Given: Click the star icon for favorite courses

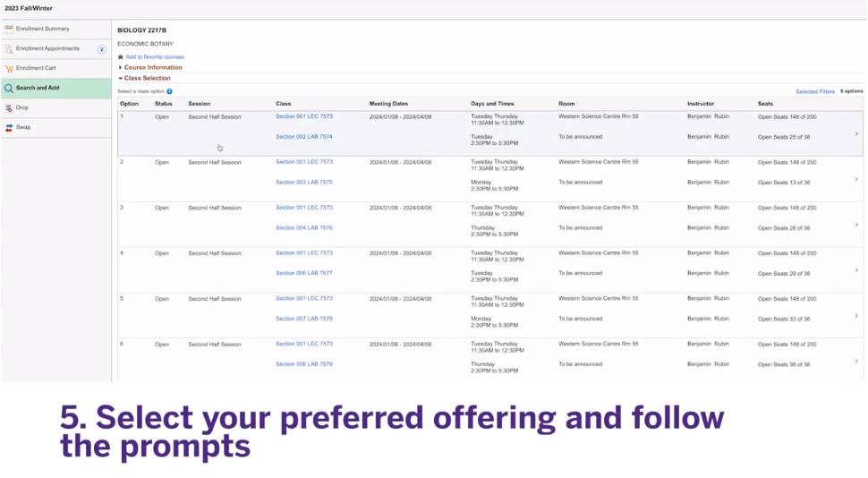Looking at the screenshot, I should coord(120,57).
